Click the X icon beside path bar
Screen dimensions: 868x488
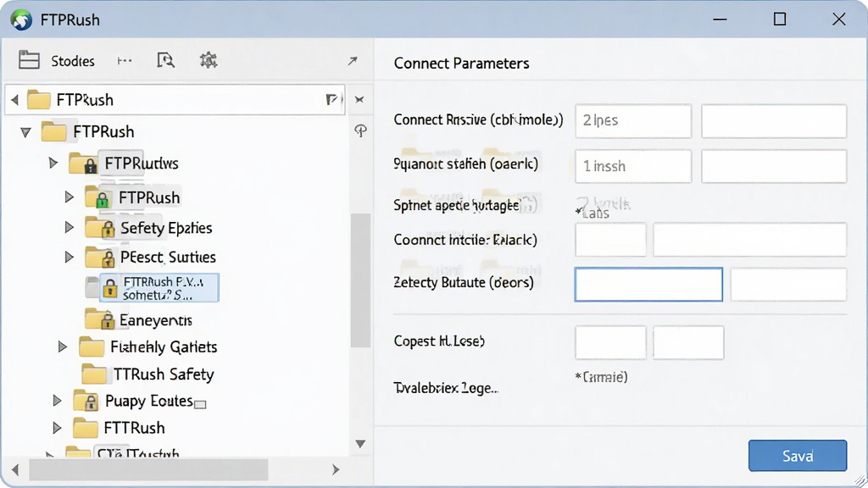[359, 100]
